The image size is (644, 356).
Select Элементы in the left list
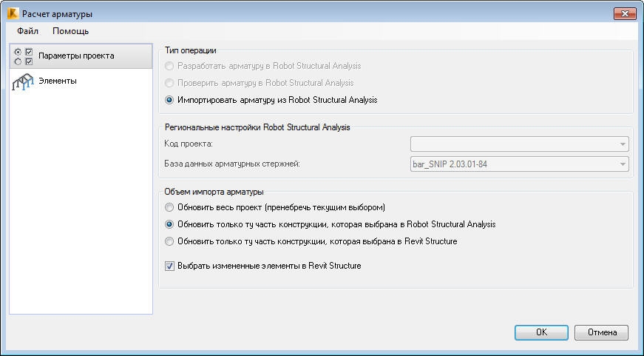(81, 81)
